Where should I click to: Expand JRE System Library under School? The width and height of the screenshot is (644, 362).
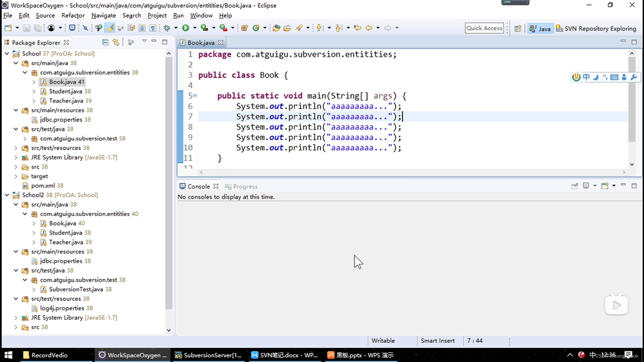tap(16, 157)
